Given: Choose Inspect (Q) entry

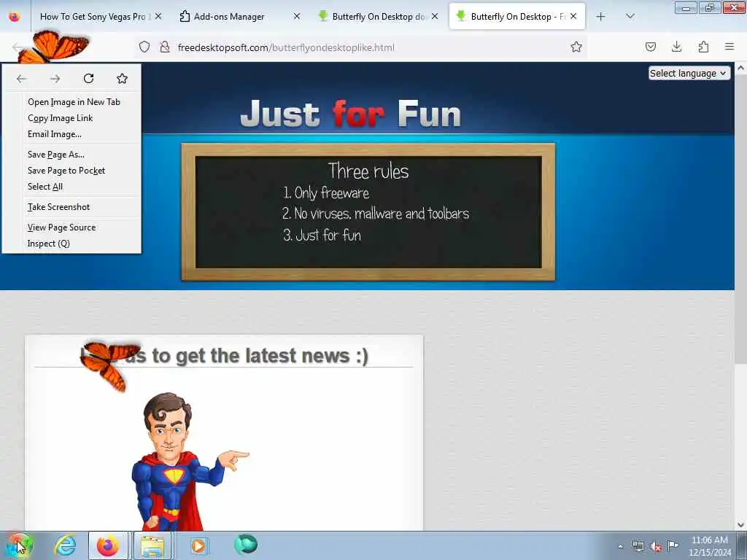Looking at the screenshot, I should pyautogui.click(x=49, y=244).
